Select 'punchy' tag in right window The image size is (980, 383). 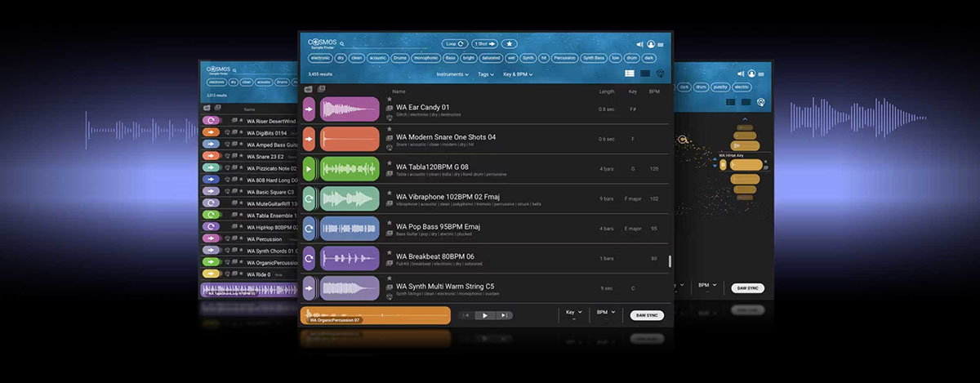pyautogui.click(x=720, y=87)
